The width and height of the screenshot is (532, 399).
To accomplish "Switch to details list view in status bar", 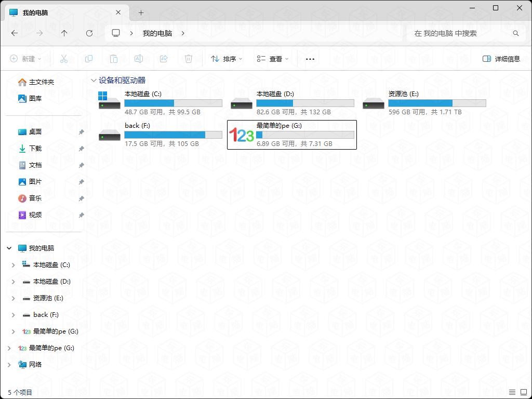I will [512, 392].
